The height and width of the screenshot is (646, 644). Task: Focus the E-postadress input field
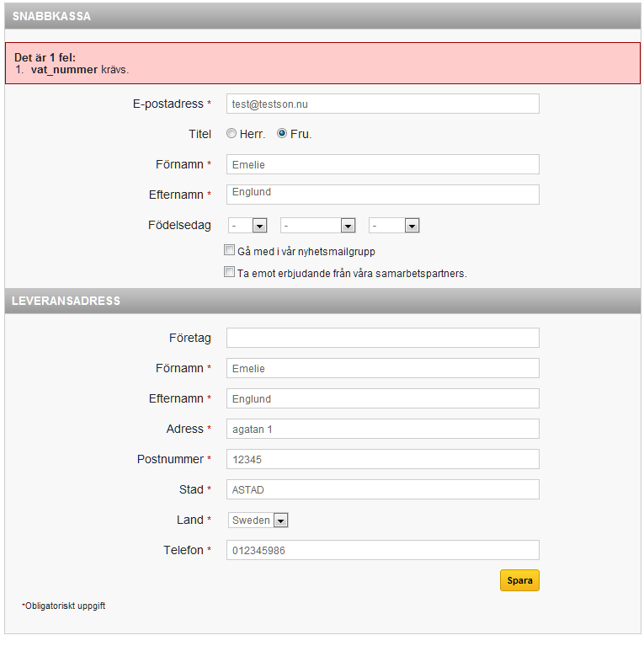pos(383,104)
